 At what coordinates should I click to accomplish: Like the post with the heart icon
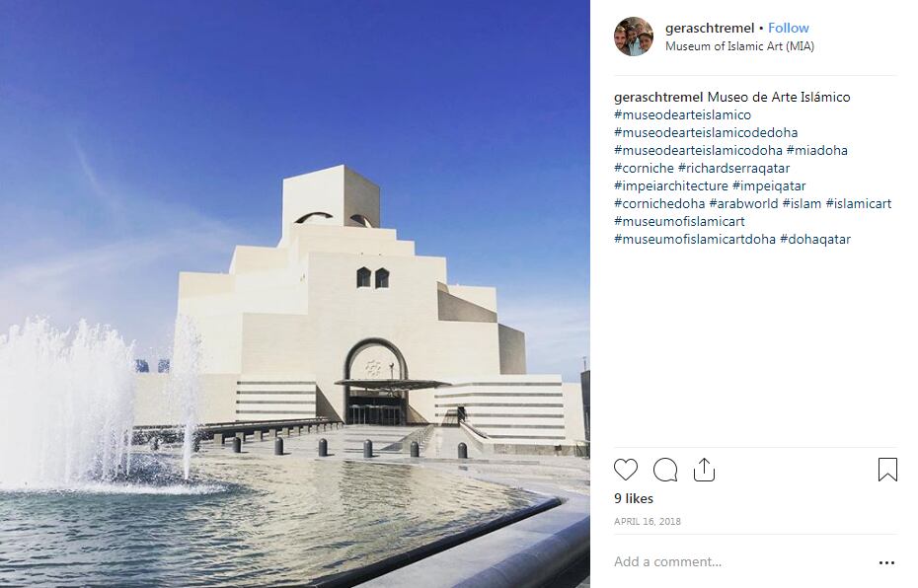point(625,470)
